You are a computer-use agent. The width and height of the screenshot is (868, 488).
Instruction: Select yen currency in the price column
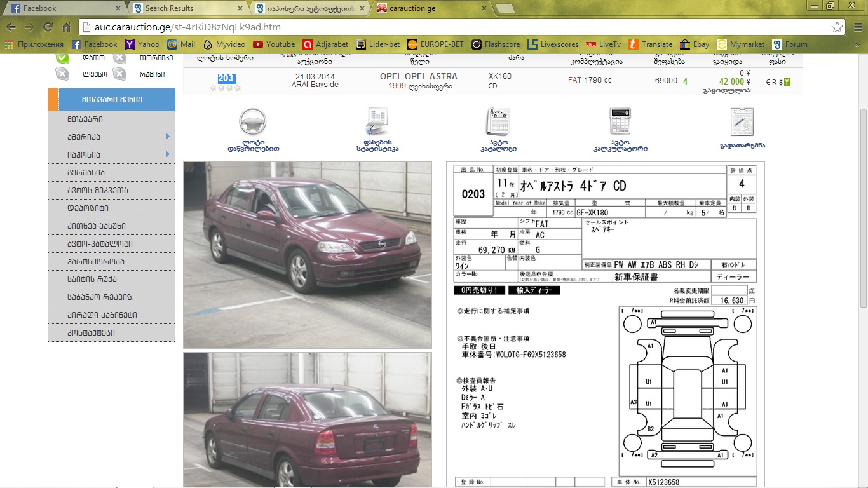coord(787,82)
